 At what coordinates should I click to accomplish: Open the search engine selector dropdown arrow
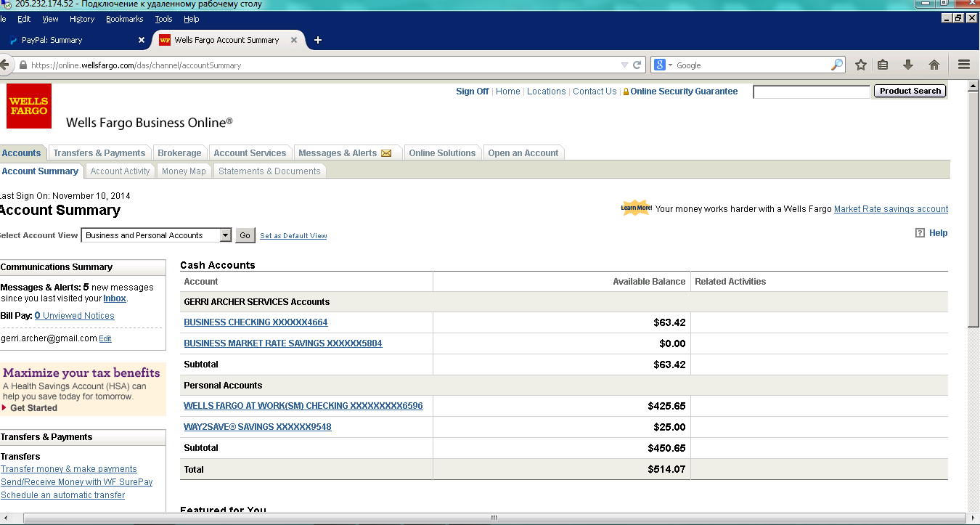click(x=670, y=65)
